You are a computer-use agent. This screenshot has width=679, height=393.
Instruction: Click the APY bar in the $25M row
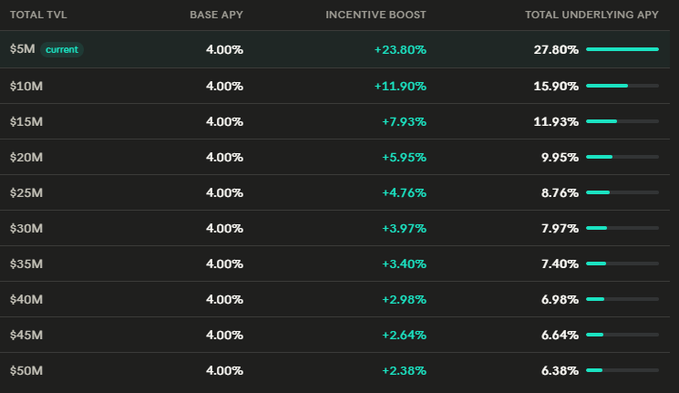[x=622, y=192]
